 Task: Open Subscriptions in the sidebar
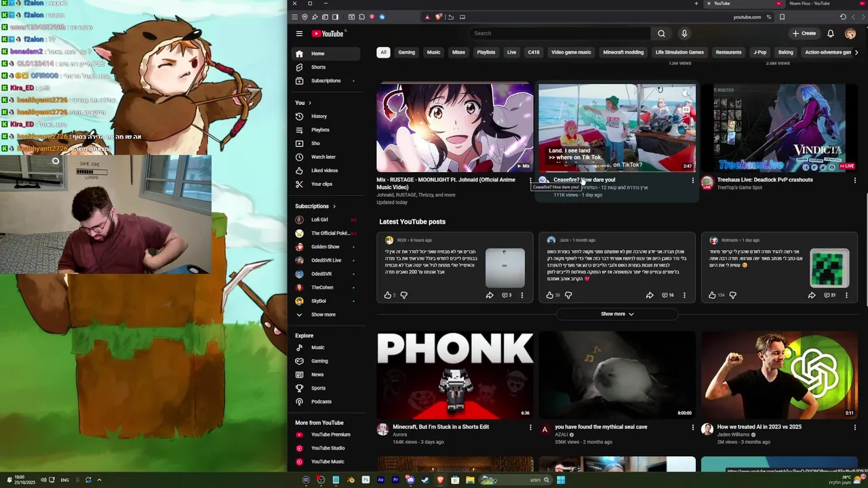point(326,81)
